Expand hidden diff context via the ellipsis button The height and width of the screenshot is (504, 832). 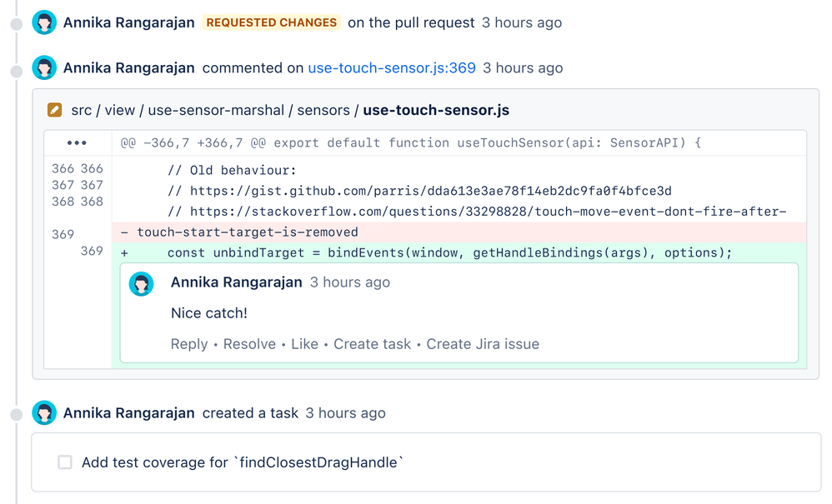click(x=77, y=142)
